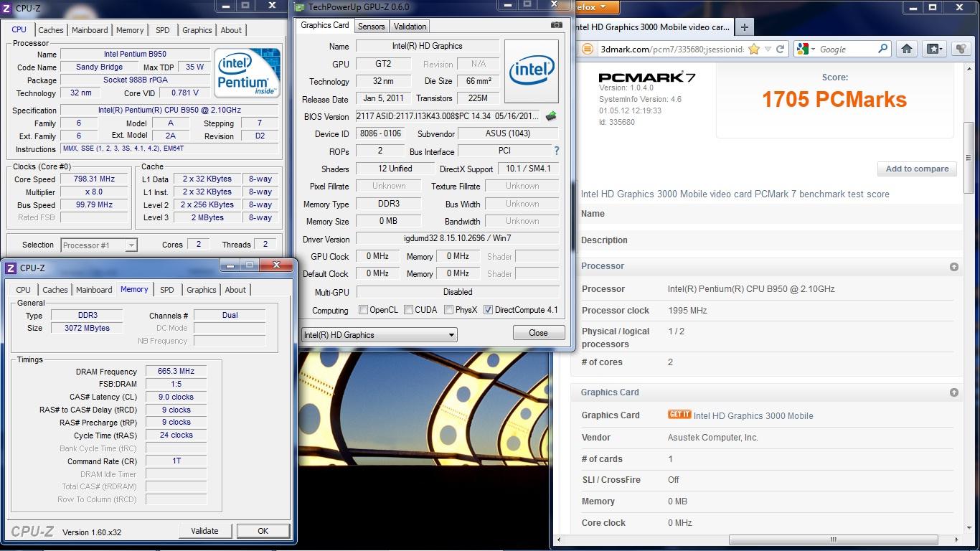Click the Validate button in CPU-Z
Viewport: 980px width, 551px height.
coord(204,531)
